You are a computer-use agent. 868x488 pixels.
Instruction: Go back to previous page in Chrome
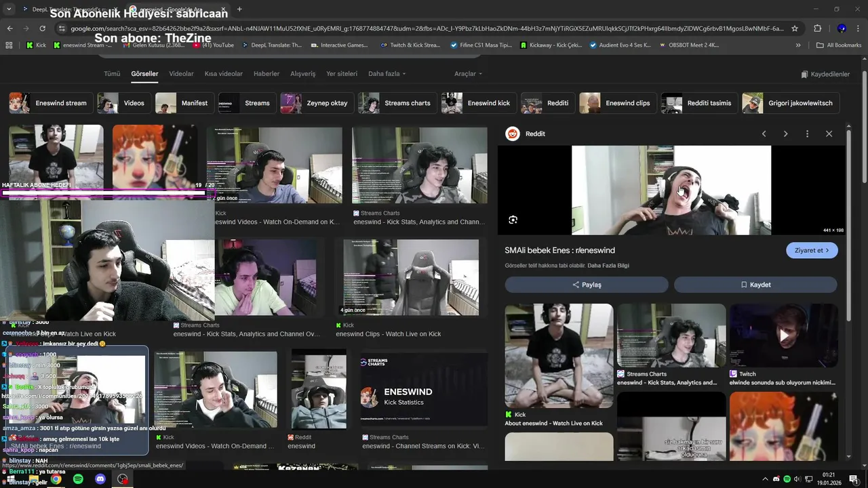(9, 28)
